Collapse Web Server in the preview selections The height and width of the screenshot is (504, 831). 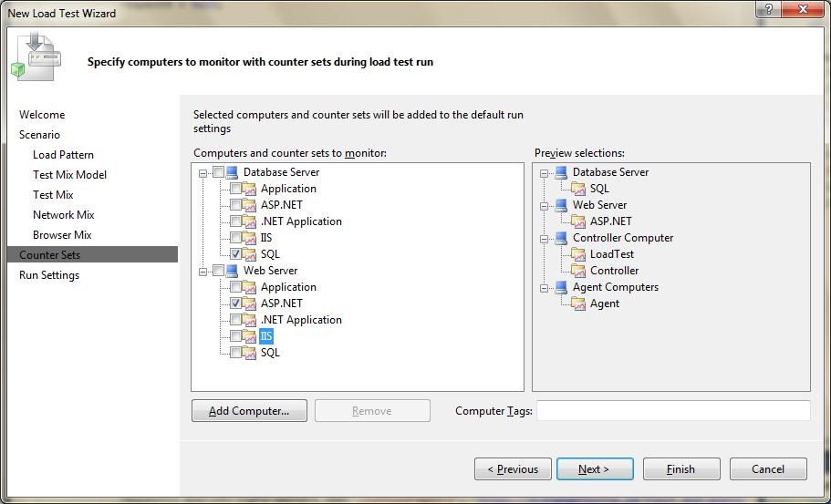(545, 206)
